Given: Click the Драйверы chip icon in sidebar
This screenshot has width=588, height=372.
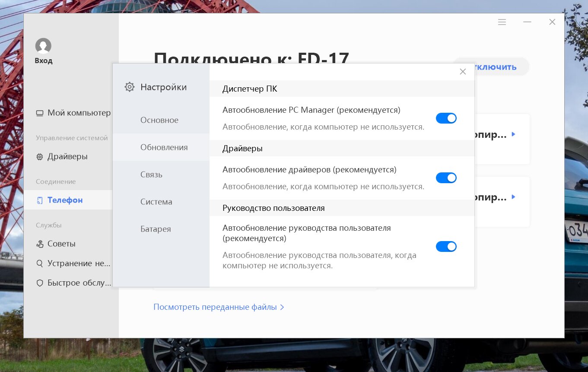Looking at the screenshot, I should click(40, 157).
